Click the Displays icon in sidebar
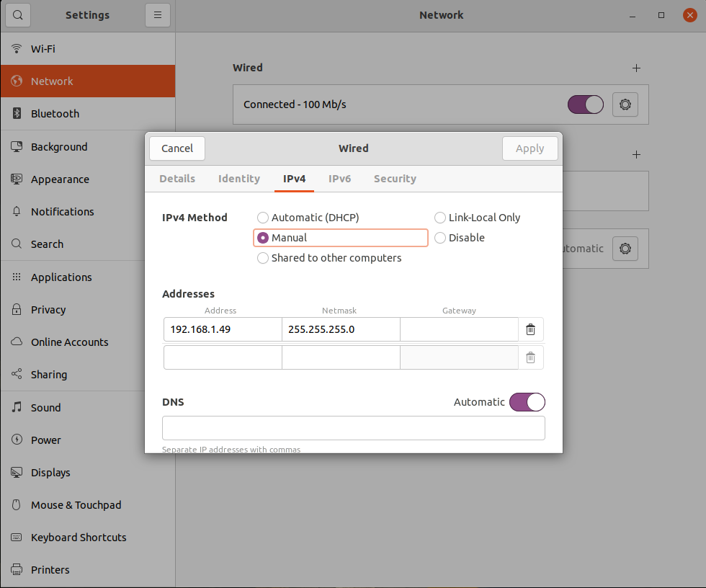The width and height of the screenshot is (706, 588). click(x=17, y=472)
